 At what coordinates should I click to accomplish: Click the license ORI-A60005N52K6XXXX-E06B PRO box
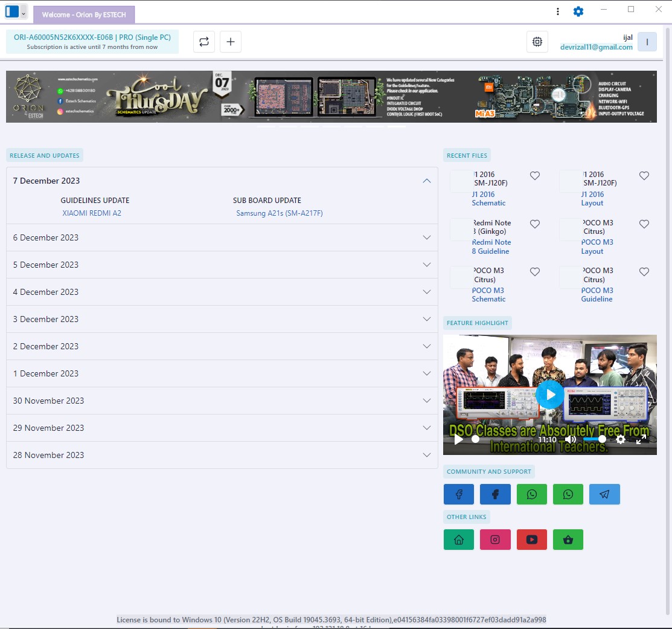pyautogui.click(x=92, y=42)
